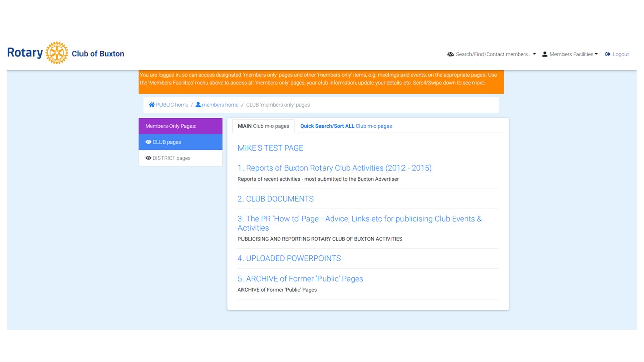The image size is (644, 362).
Task: Switch to Quick Search/Sort ALL tab
Action: (346, 126)
